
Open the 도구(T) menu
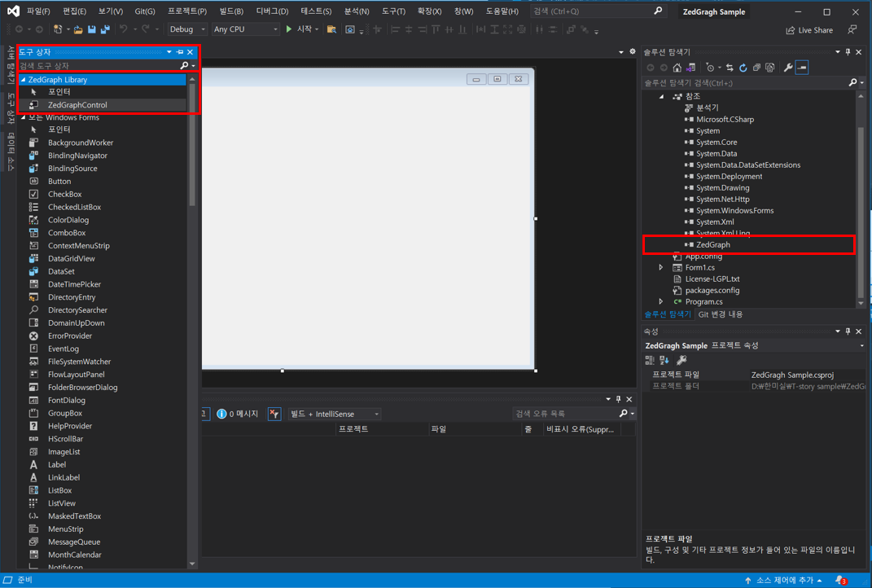pos(393,11)
